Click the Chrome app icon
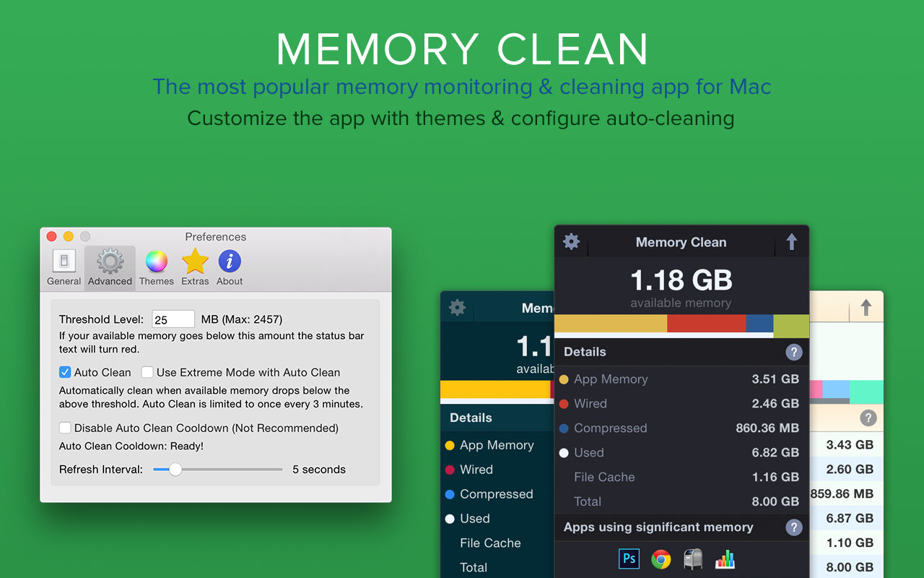Screen dimensions: 924x578 pos(661,559)
